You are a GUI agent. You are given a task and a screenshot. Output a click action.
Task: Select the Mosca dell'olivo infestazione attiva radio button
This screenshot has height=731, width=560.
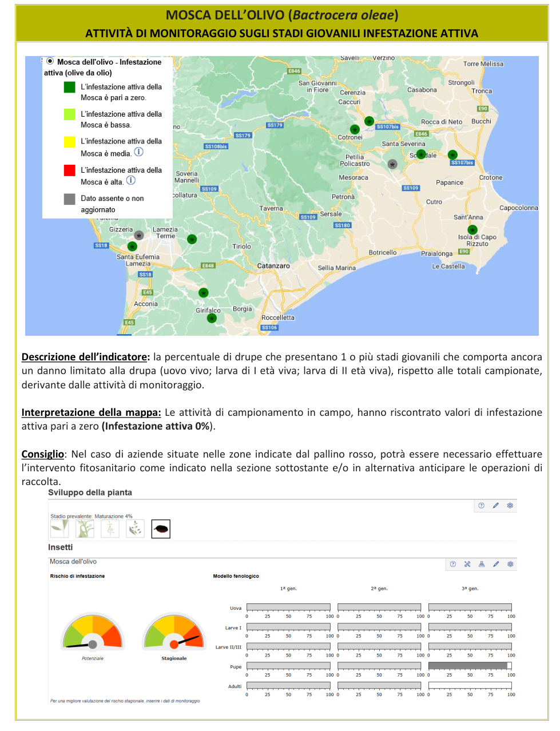click(50, 61)
